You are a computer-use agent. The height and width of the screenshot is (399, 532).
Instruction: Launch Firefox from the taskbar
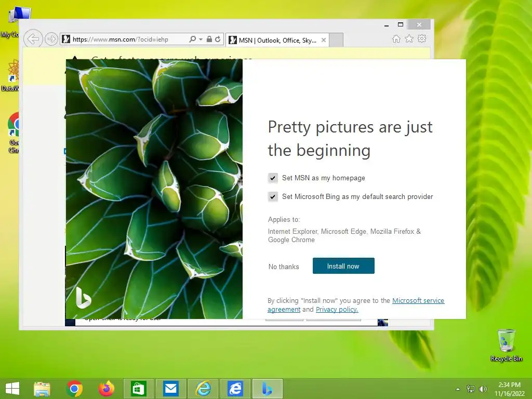[106, 389]
